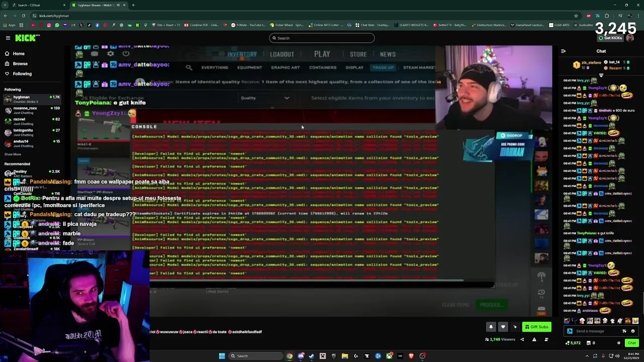Image resolution: width=644 pixels, height=362 pixels.
Task: Open Chrome from the taskbar
Action: (289, 356)
